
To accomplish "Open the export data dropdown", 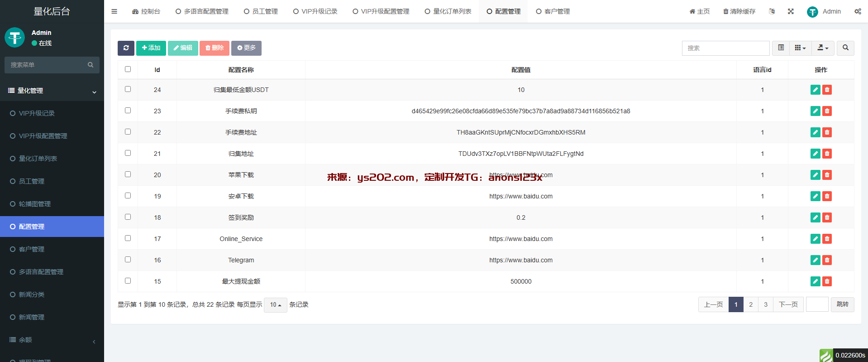I will point(823,48).
